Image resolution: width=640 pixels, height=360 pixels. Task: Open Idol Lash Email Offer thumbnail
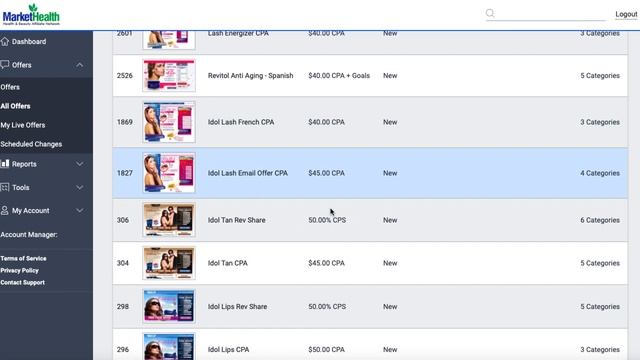[169, 173]
